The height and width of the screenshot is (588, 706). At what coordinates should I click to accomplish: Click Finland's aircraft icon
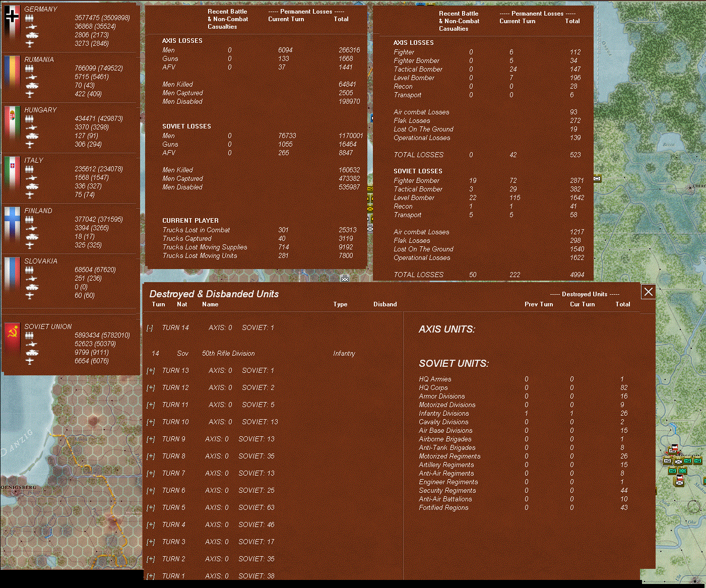(30, 245)
